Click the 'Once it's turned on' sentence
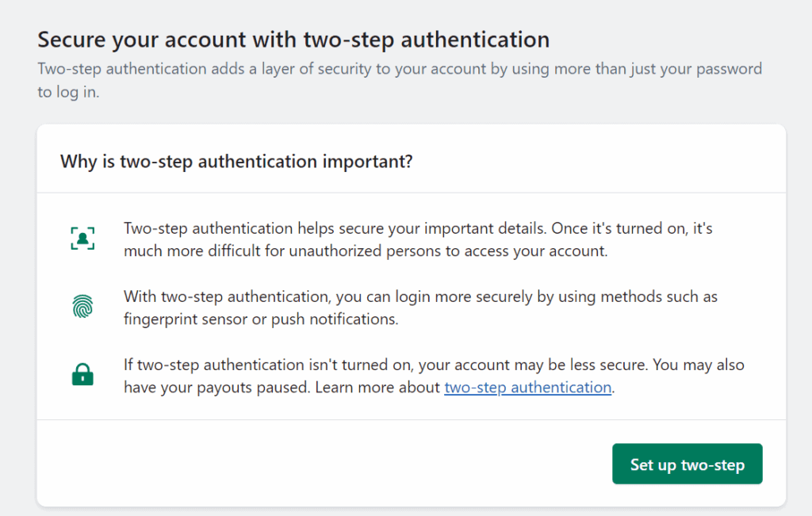Screen dimensions: 812x516 pos(632,228)
